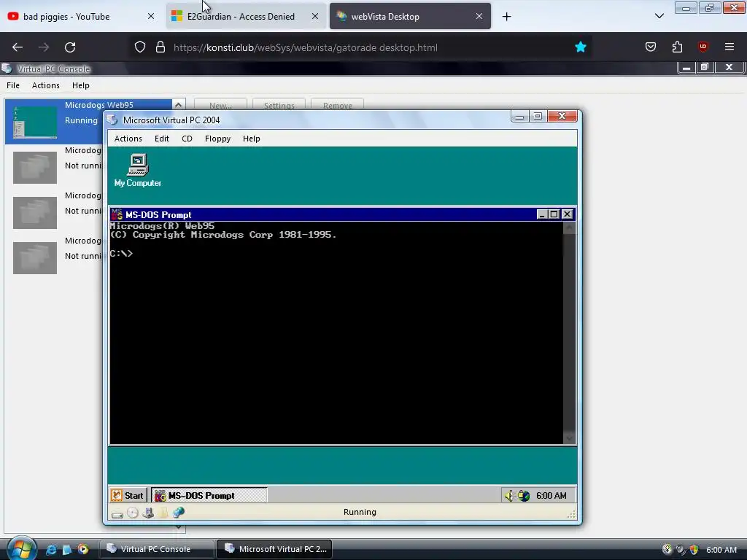
Task: Click the hard disk status icon in Virtual PC
Action: (x=117, y=513)
